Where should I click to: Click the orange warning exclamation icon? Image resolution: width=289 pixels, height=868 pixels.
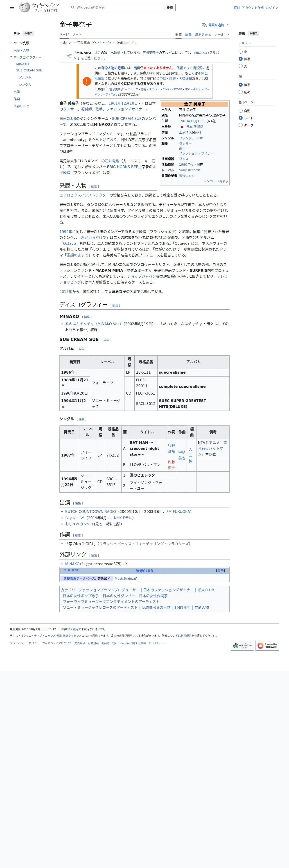pos(87,81)
